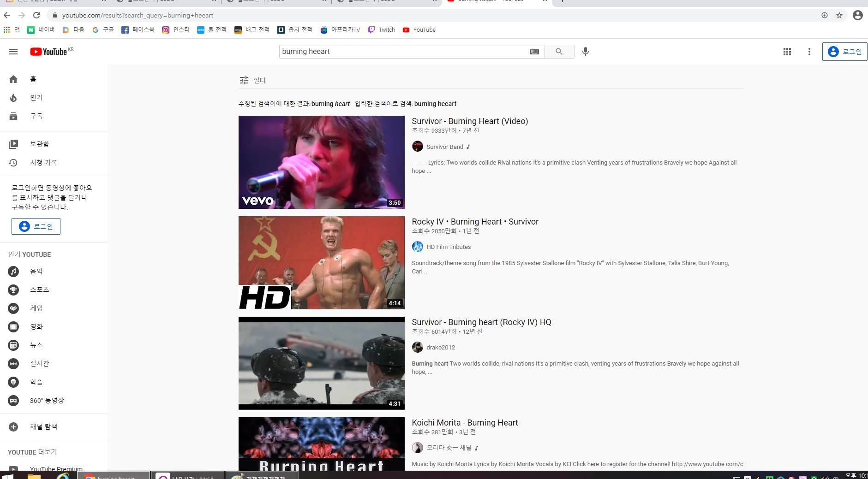Click the install/add circle icon in address bar
Viewport: 868px width, 479px height.
pos(825,15)
